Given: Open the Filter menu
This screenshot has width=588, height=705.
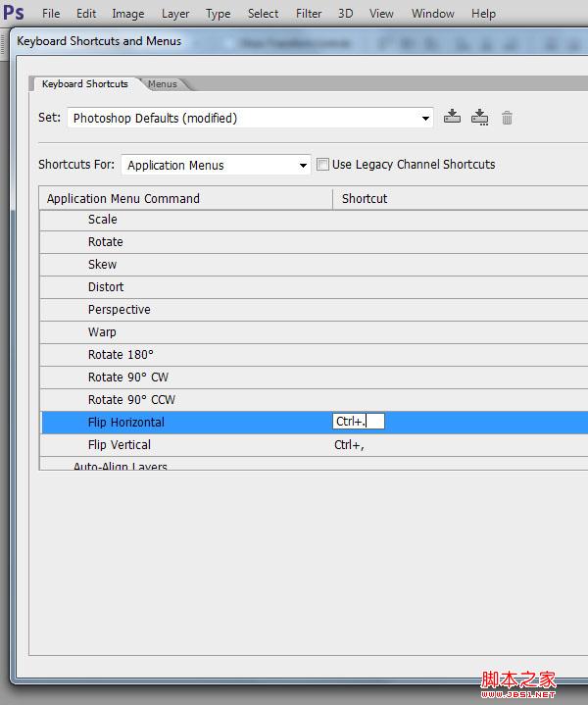Looking at the screenshot, I should (x=309, y=14).
